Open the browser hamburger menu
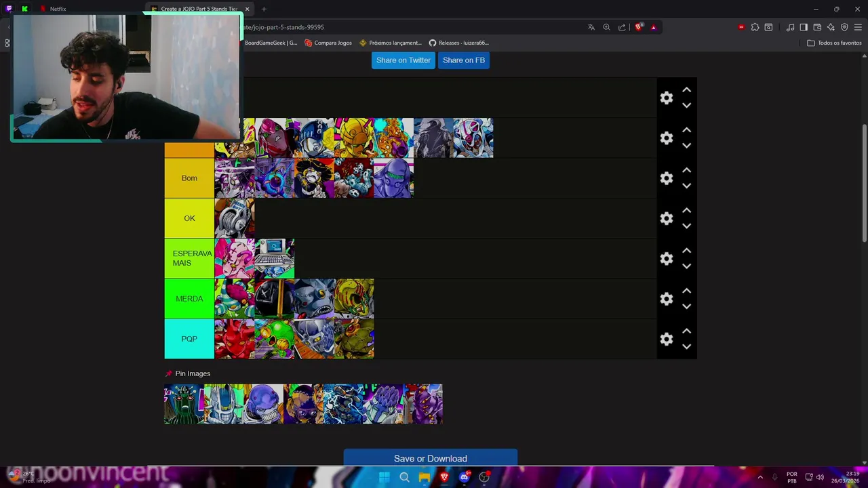The height and width of the screenshot is (488, 868). tap(858, 27)
